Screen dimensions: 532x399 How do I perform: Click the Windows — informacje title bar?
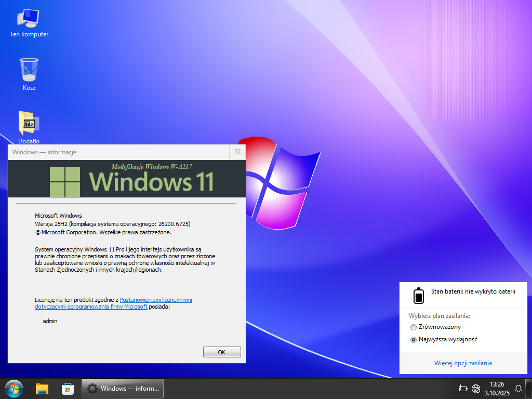(114, 152)
